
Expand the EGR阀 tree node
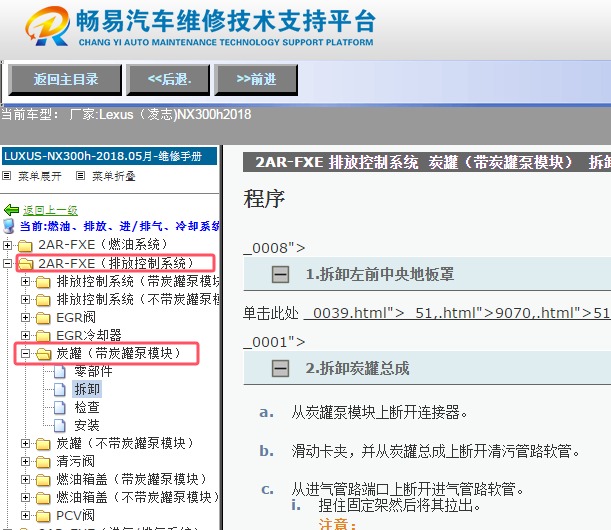coord(25,318)
